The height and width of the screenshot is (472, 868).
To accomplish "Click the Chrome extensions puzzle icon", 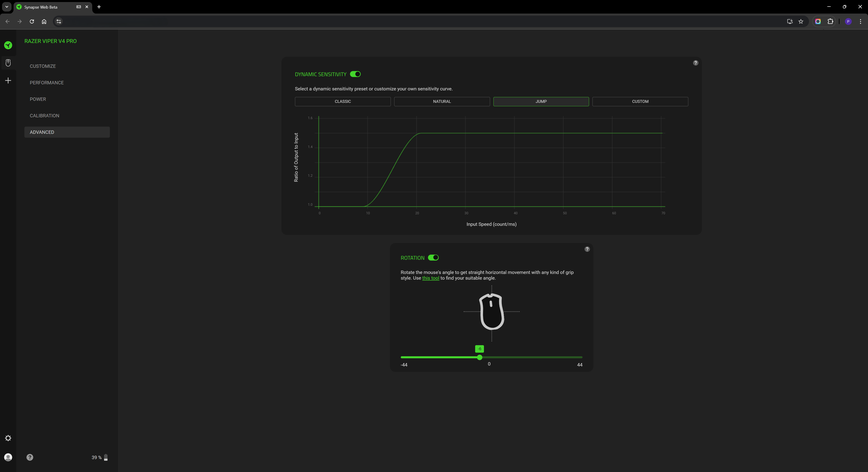I will pos(830,21).
